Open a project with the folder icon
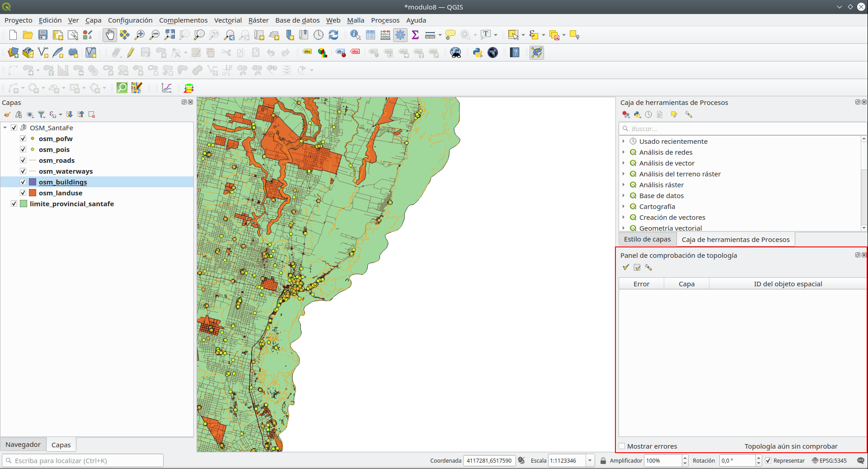Screen dimensions: 868x469 (28, 35)
